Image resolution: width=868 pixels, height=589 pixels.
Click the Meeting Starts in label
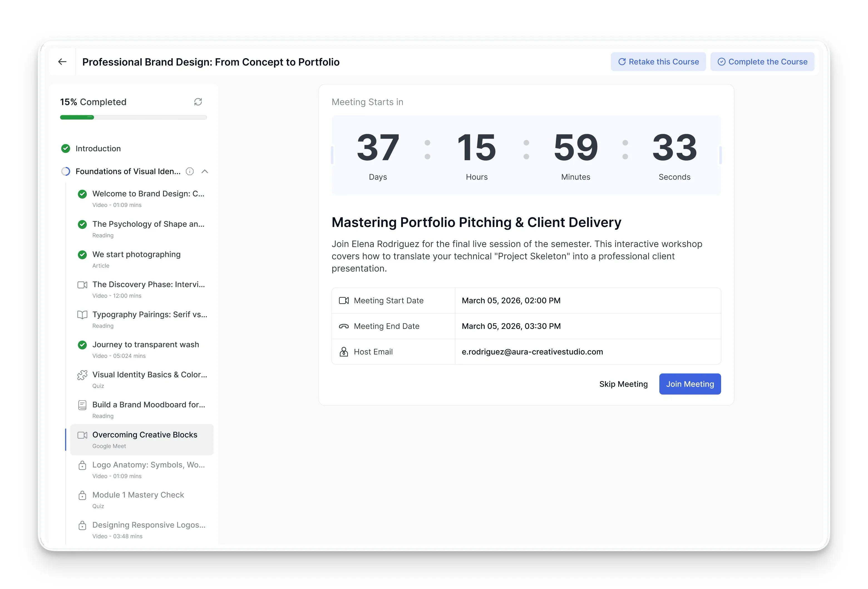(x=367, y=102)
